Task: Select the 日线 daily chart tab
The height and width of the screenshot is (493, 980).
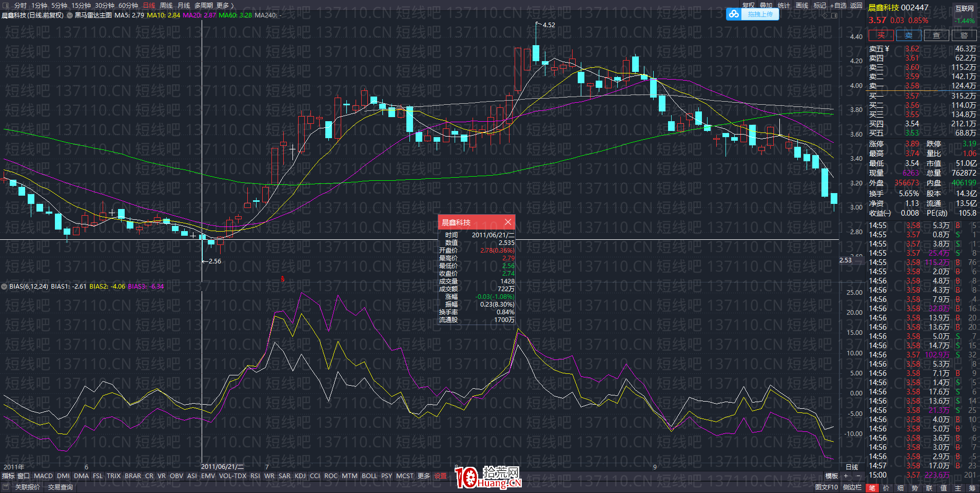Action: [149, 6]
